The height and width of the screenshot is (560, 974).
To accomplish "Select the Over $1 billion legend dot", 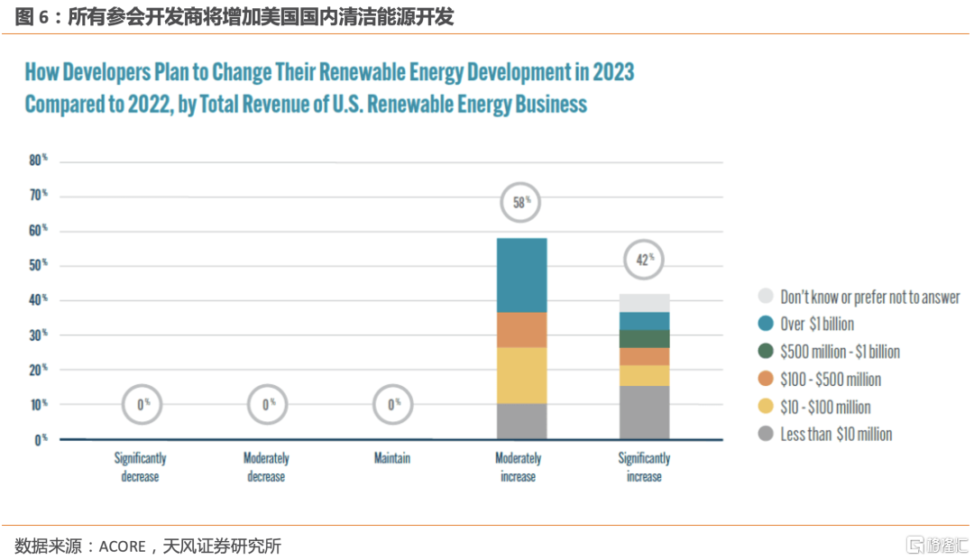I will click(766, 324).
